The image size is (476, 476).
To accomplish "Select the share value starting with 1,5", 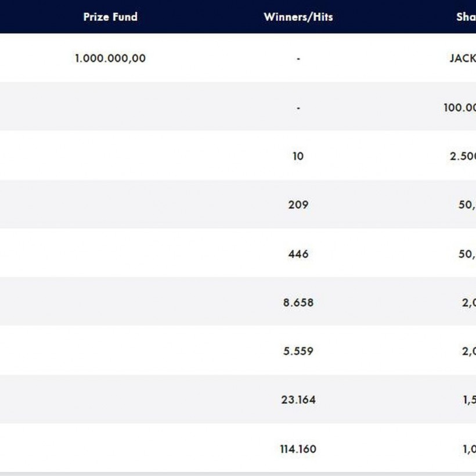I will click(x=469, y=400).
